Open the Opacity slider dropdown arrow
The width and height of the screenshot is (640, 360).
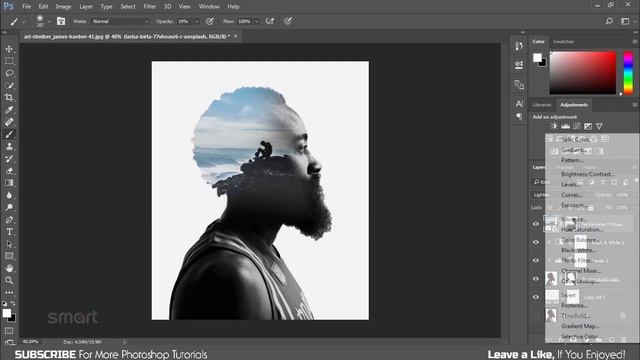coord(196,21)
